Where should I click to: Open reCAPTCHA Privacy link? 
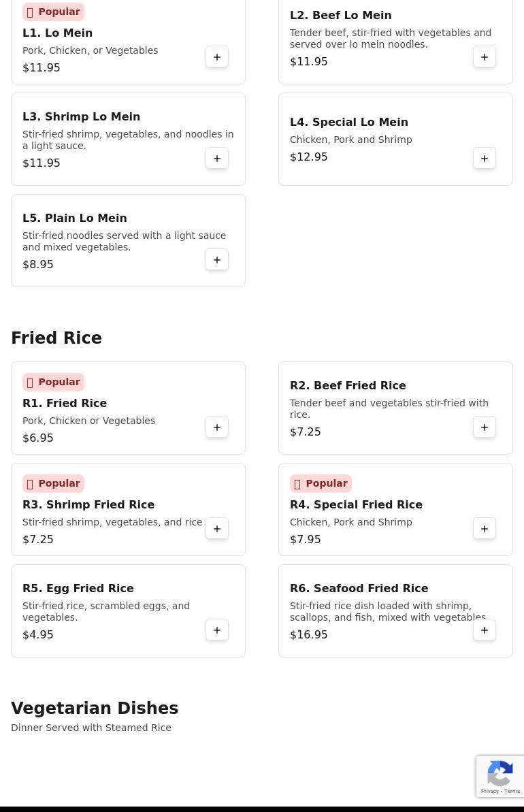point(489,791)
